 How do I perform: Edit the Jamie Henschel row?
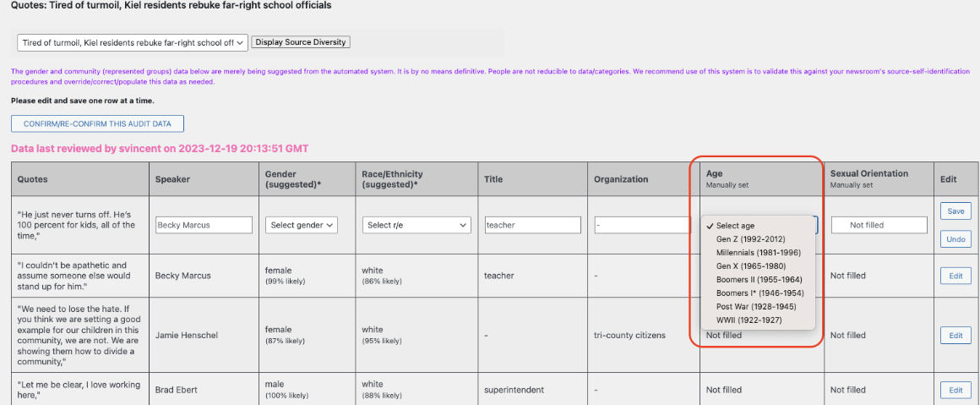pos(955,336)
